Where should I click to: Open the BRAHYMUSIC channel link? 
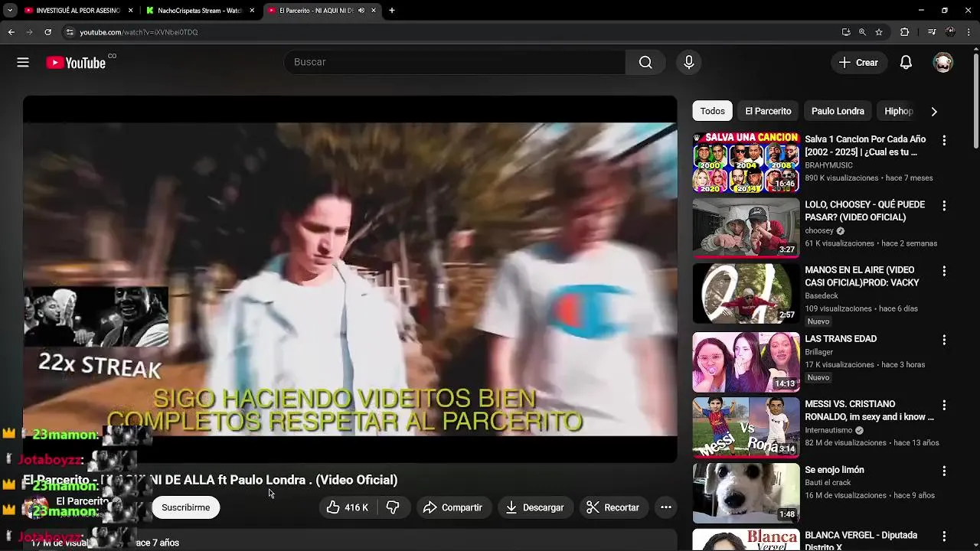(x=828, y=165)
